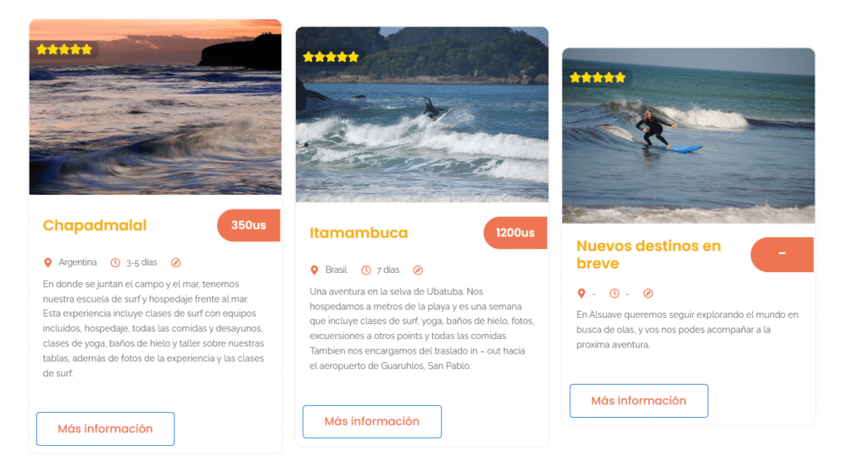Image resolution: width=868 pixels, height=462 pixels.
Task: Open Más información for Chapadmalal
Action: (105, 429)
